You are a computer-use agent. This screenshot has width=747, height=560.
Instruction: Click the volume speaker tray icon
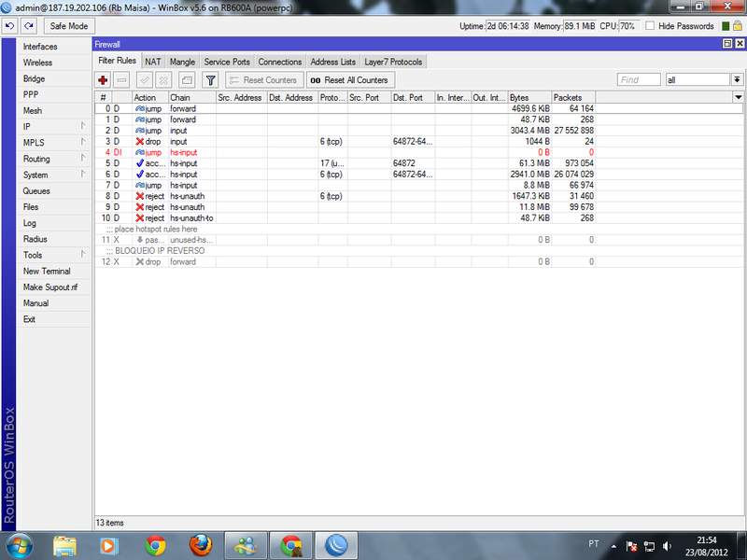pos(667,546)
